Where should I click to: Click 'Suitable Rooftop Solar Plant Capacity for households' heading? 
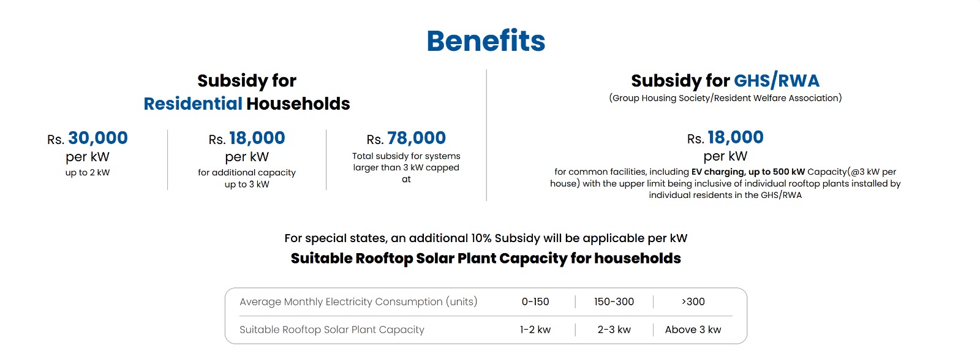486,259
